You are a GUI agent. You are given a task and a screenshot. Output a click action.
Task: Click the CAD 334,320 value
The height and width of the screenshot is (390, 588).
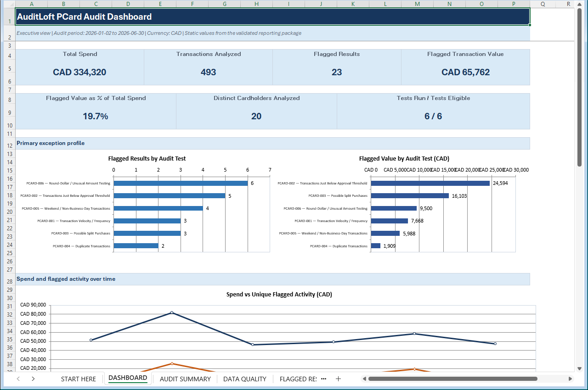pos(80,72)
